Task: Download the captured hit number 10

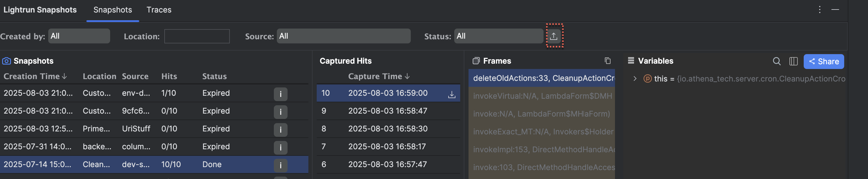Action: pos(452,95)
